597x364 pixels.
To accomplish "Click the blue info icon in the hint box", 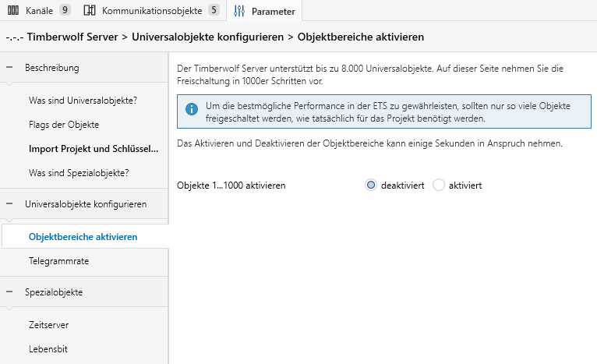I will coord(192,109).
